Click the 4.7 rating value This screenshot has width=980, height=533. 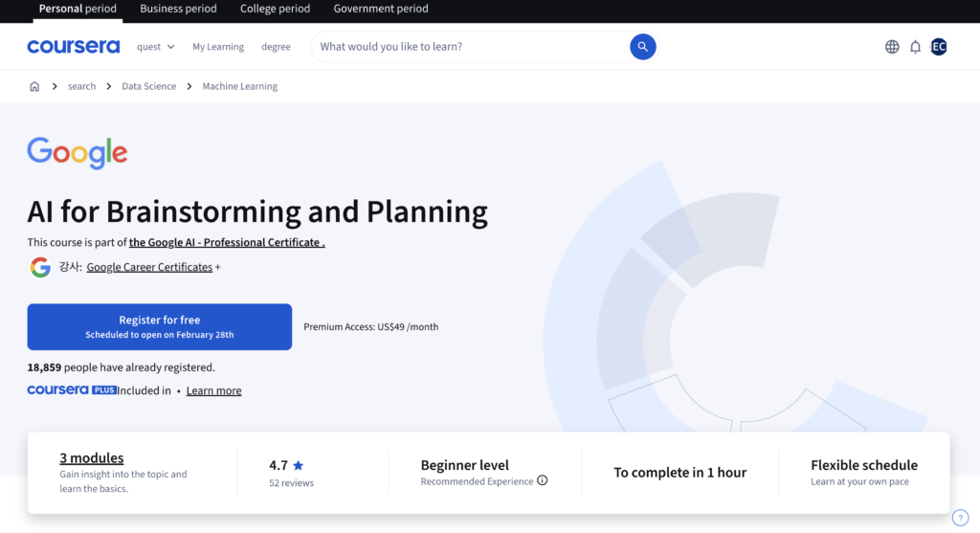tap(278, 465)
